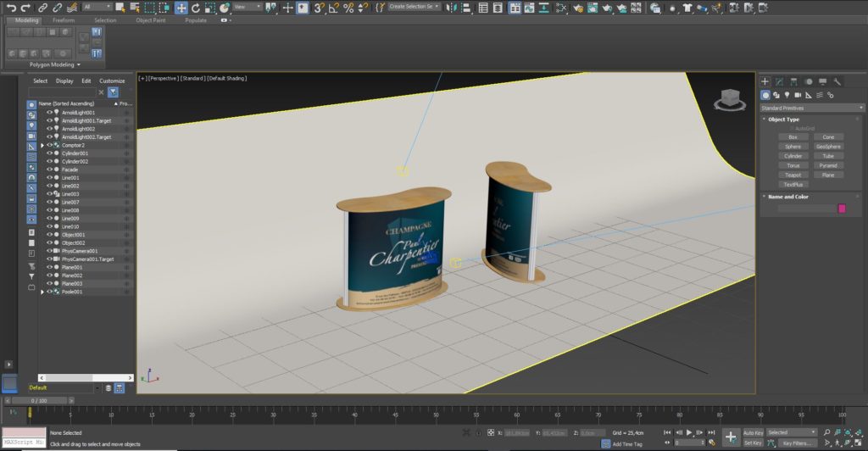The image size is (868, 451).
Task: Toggle visibility eye for Cylinder001
Action: [49, 153]
